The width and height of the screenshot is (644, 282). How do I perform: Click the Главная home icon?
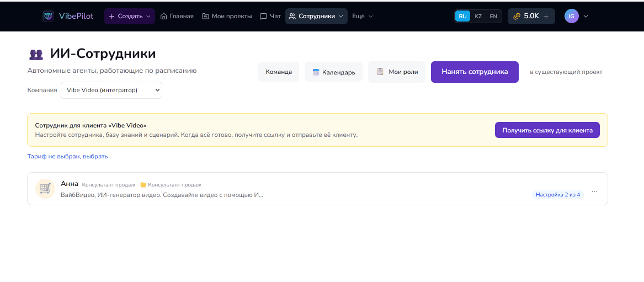(x=163, y=17)
